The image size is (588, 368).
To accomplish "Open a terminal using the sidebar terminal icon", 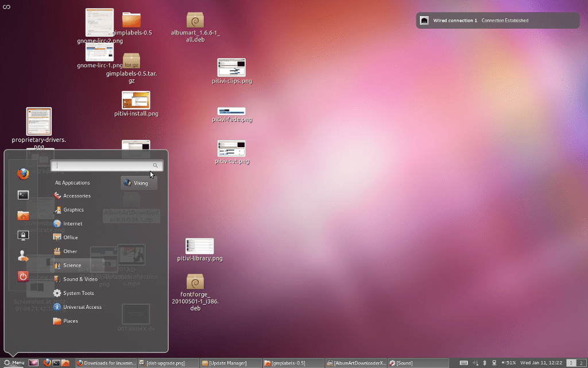I will [x=23, y=194].
